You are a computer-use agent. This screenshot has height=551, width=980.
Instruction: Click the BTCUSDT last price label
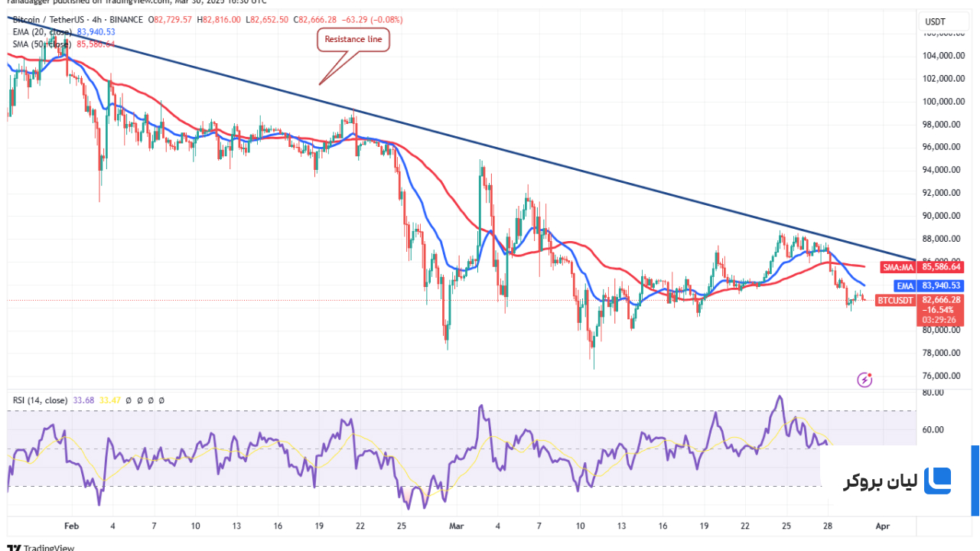[895, 301]
